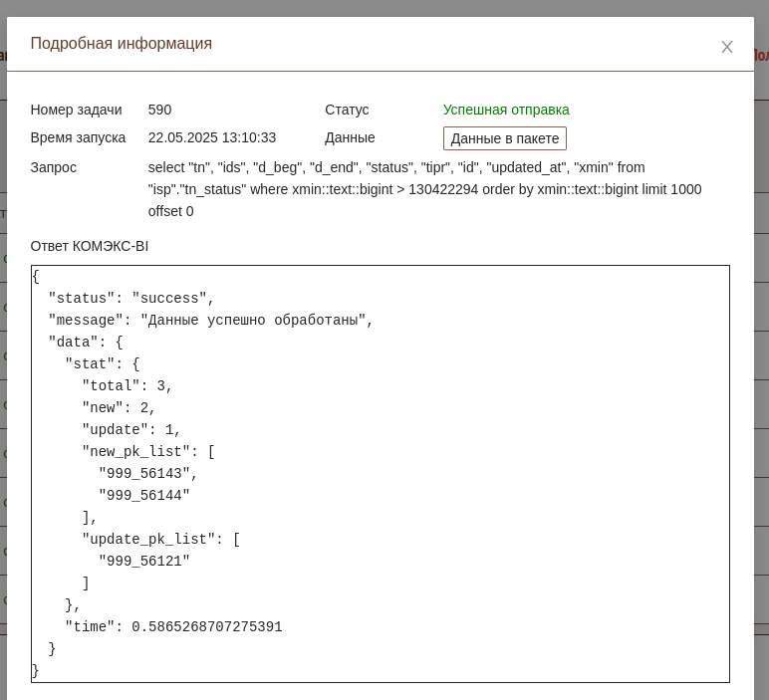Place cursor on the "status": "success" line

pos(131,299)
